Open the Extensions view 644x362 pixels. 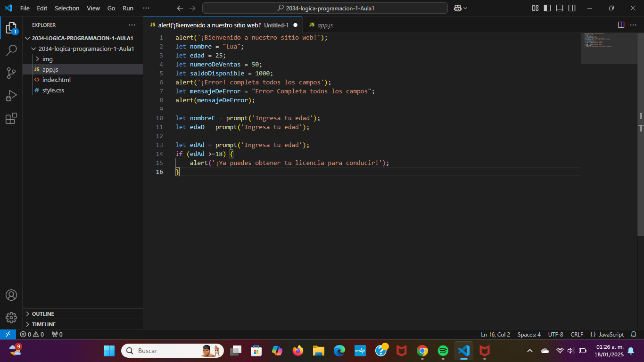pyautogui.click(x=11, y=118)
